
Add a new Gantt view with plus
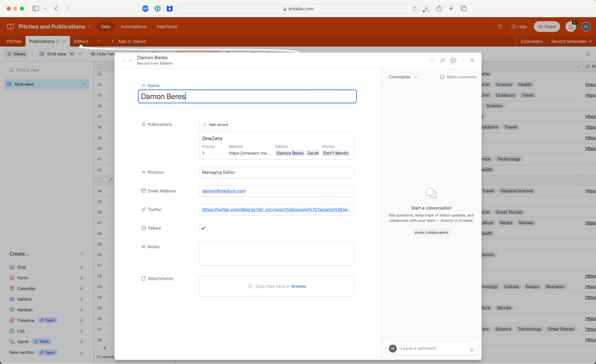pyautogui.click(x=81, y=342)
